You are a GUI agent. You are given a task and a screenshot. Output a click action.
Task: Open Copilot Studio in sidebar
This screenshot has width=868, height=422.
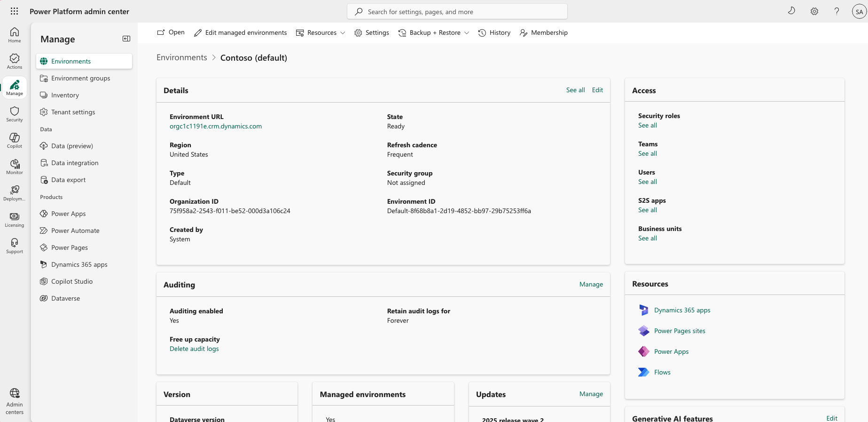tap(84, 281)
